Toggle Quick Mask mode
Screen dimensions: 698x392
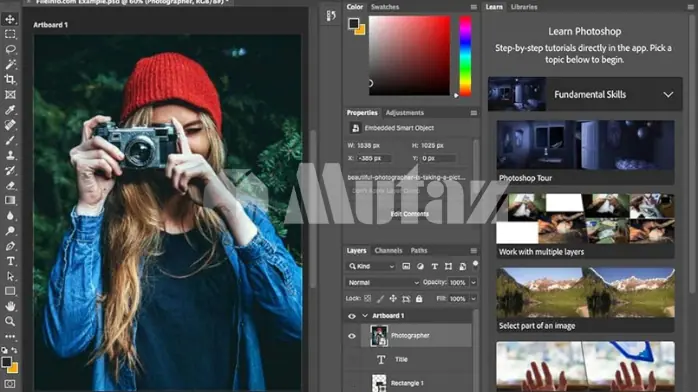coord(10,384)
